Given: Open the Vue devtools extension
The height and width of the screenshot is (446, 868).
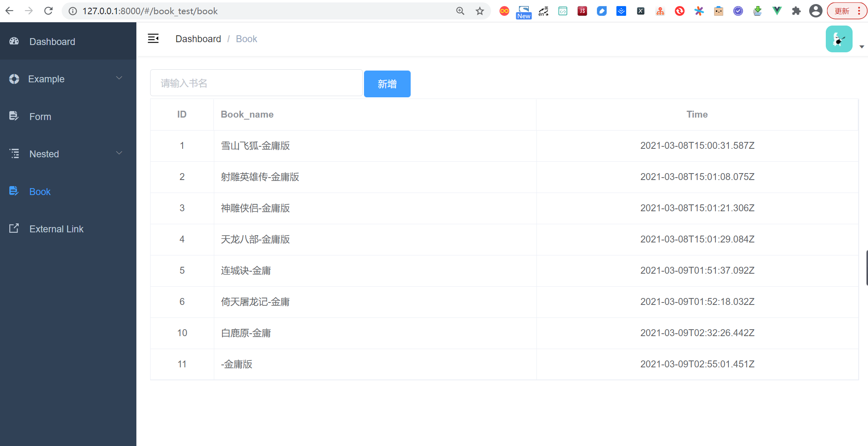Looking at the screenshot, I should [x=777, y=11].
